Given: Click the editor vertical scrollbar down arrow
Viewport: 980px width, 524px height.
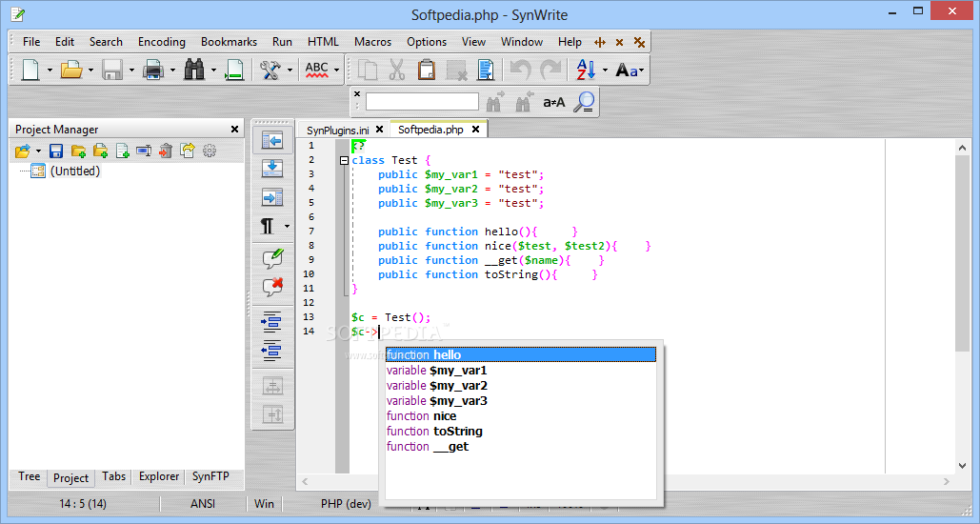Looking at the screenshot, I should click(x=963, y=465).
